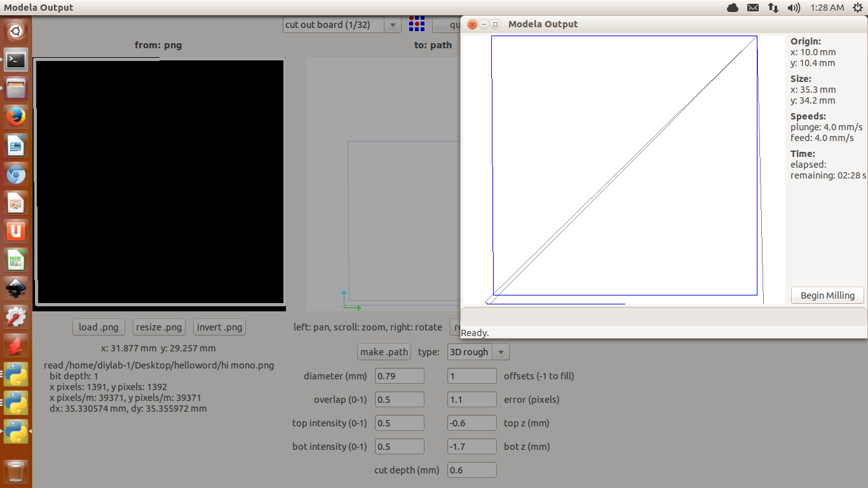Click the 'feed: 4.0 mm/s' text
This screenshot has height=488, width=868.
coord(822,138)
